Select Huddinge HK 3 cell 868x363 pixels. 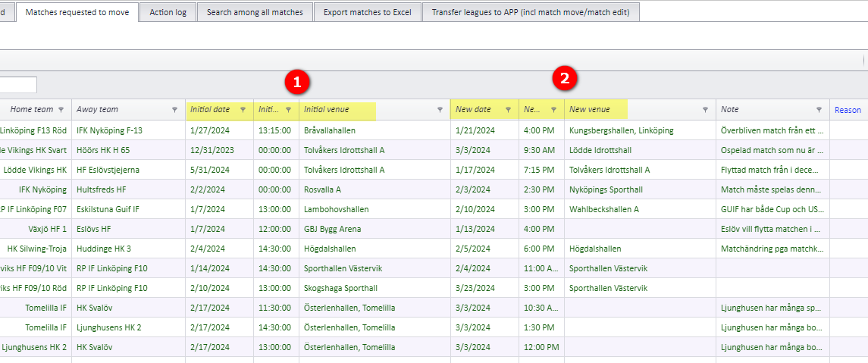point(128,249)
